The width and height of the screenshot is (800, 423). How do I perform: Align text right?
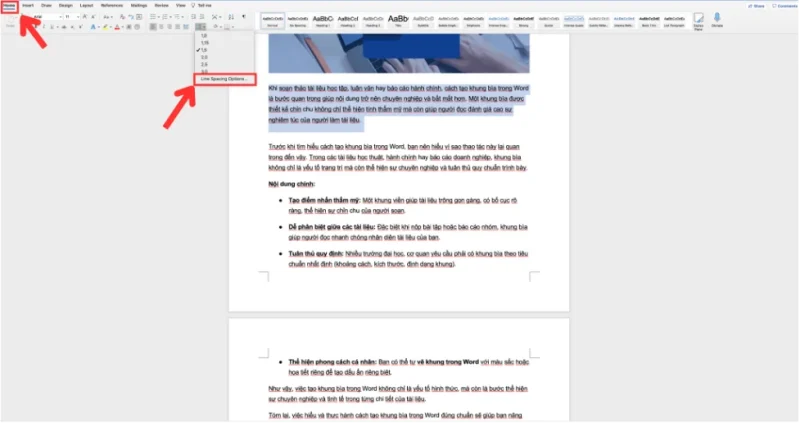coord(170,27)
